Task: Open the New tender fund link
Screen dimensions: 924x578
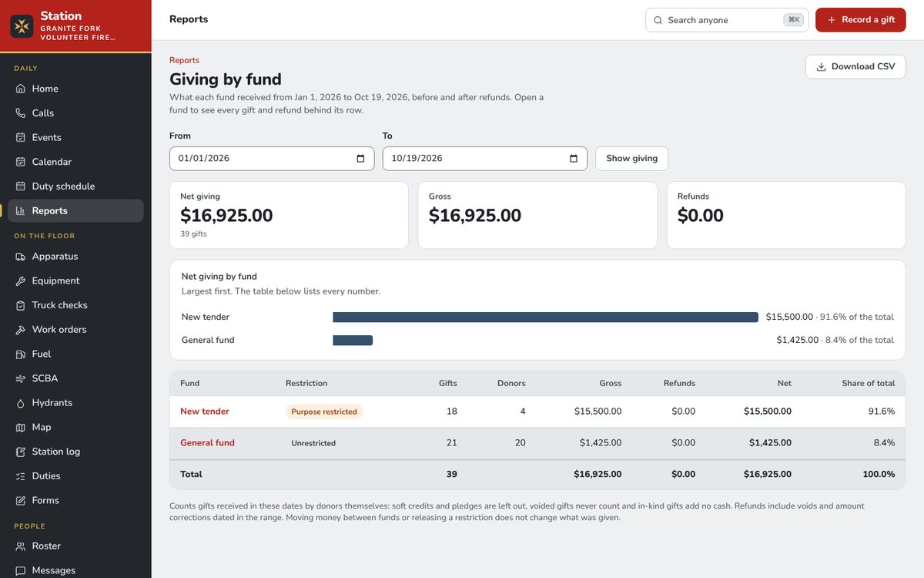Action: [x=205, y=412]
